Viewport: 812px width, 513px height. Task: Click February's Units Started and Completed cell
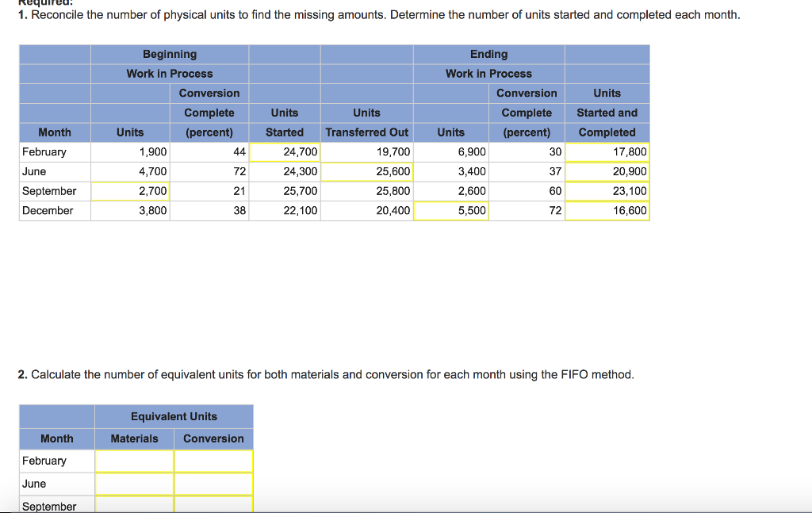pyautogui.click(x=607, y=151)
